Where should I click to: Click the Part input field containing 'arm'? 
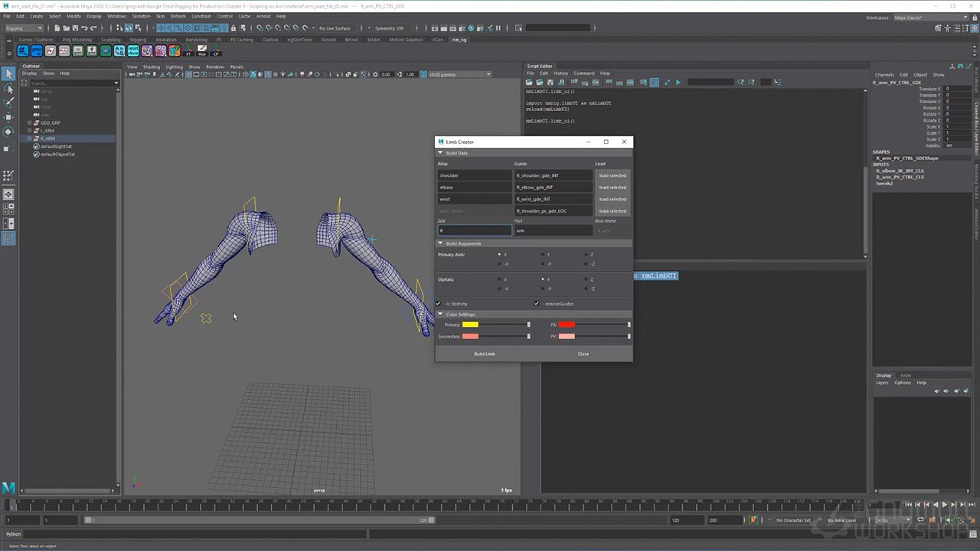click(553, 230)
